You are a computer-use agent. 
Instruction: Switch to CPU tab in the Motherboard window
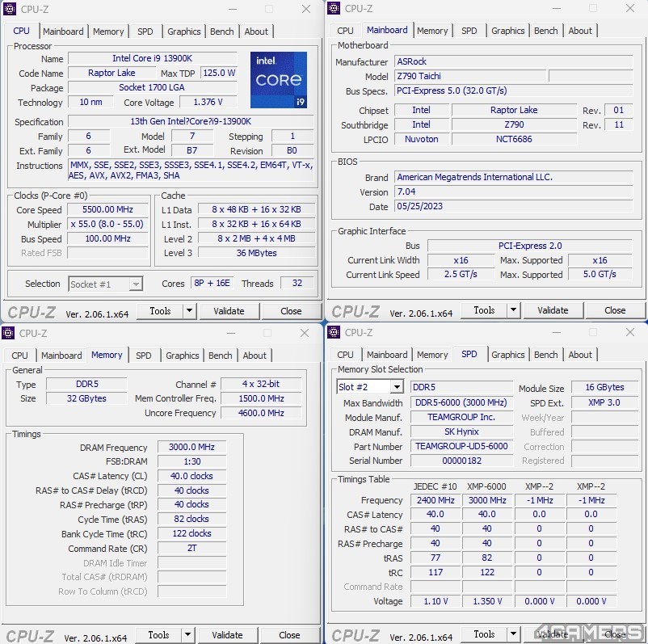coord(345,31)
